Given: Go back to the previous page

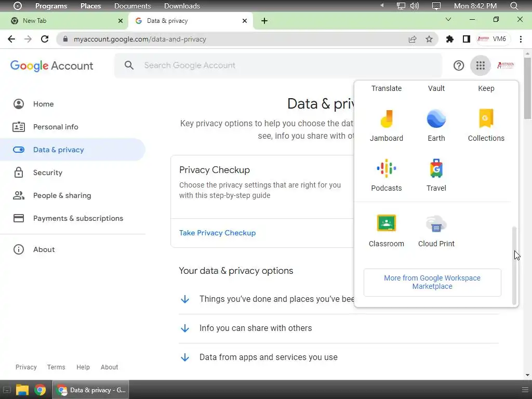Looking at the screenshot, I should click(11, 39).
